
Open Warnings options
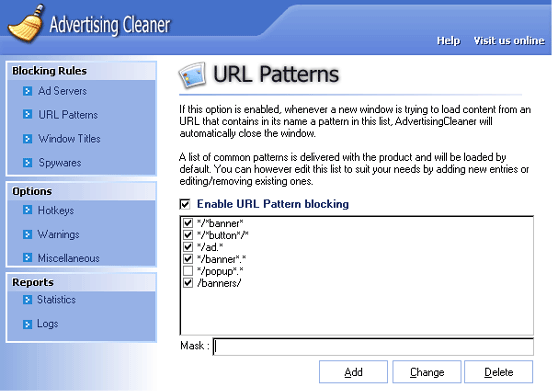(58, 234)
